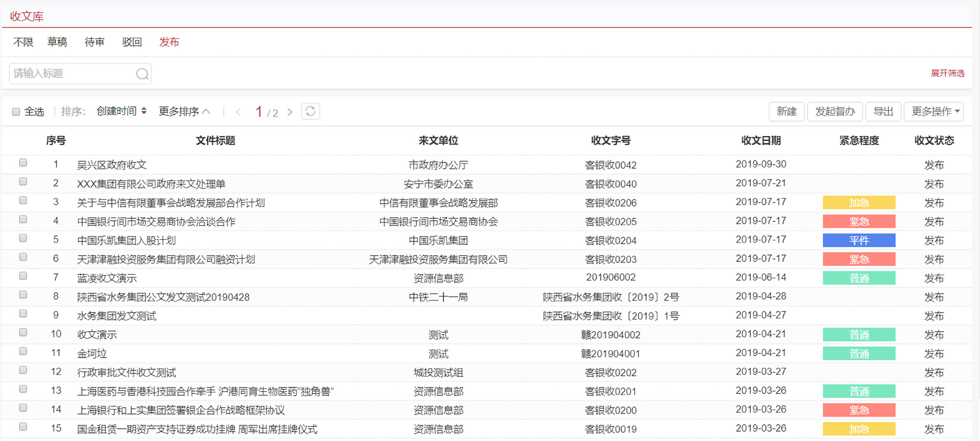Go to next page arrow
Image resolution: width=980 pixels, height=441 pixels.
point(290,112)
